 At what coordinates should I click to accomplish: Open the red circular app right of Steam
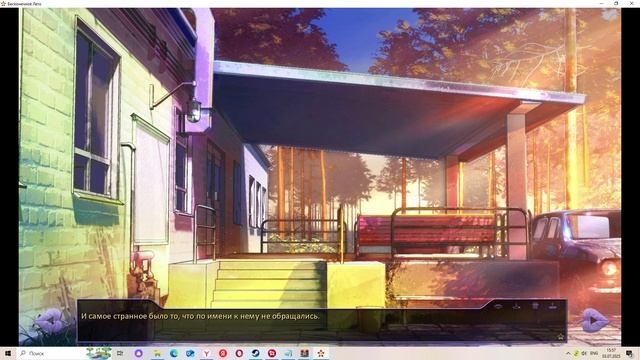click(272, 353)
